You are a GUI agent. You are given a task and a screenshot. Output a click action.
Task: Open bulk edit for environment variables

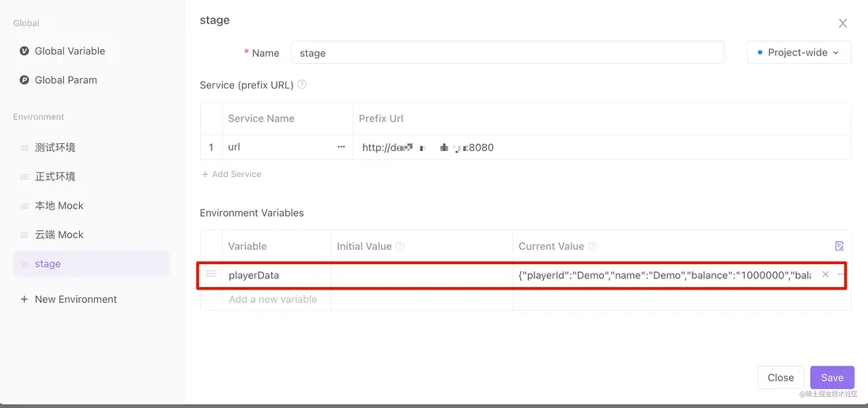pos(840,246)
